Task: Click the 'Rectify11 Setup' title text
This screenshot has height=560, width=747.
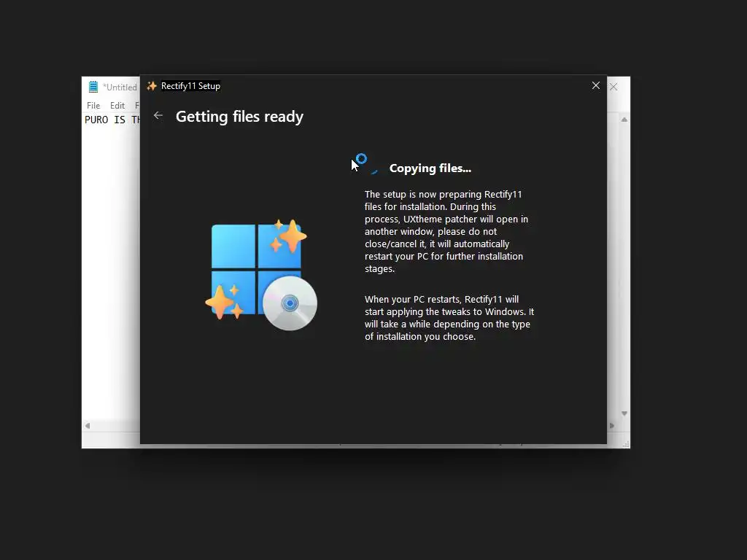Action: (190, 86)
